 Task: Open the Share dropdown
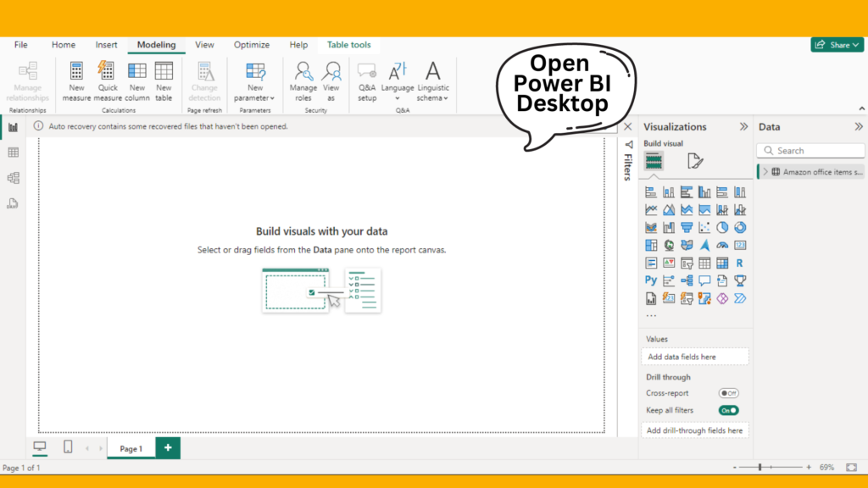pos(837,45)
